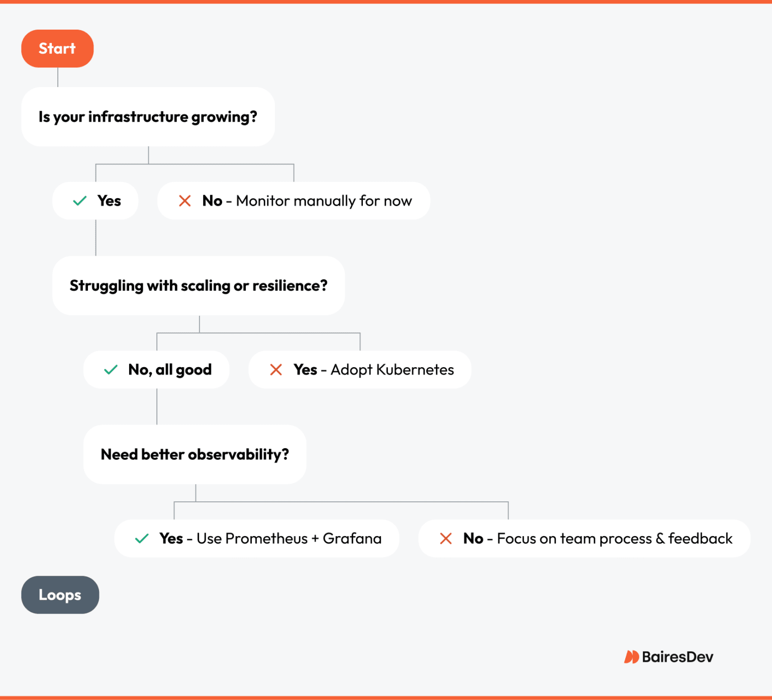772x700 pixels.
Task: Click the red X next to Adopt Kubernetes
Action: (x=276, y=370)
